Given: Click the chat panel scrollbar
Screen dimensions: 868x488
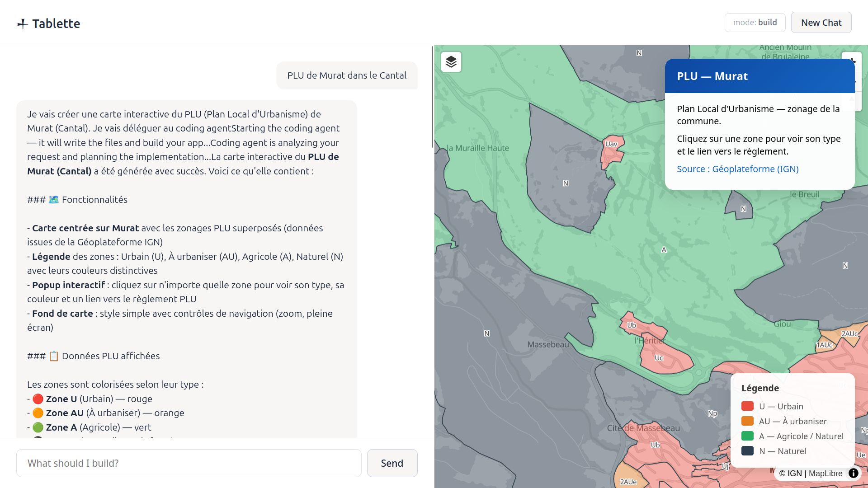Looking at the screenshot, I should pos(432,97).
